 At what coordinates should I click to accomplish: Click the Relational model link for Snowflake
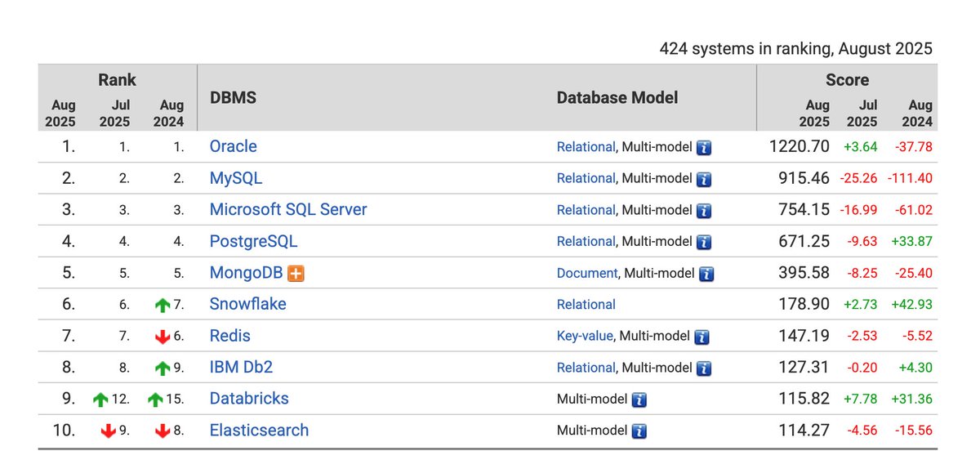coord(586,305)
